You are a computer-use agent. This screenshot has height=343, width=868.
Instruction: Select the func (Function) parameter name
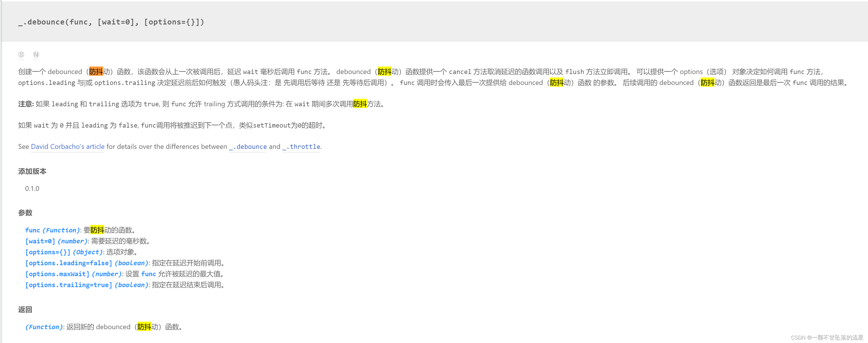click(53, 230)
